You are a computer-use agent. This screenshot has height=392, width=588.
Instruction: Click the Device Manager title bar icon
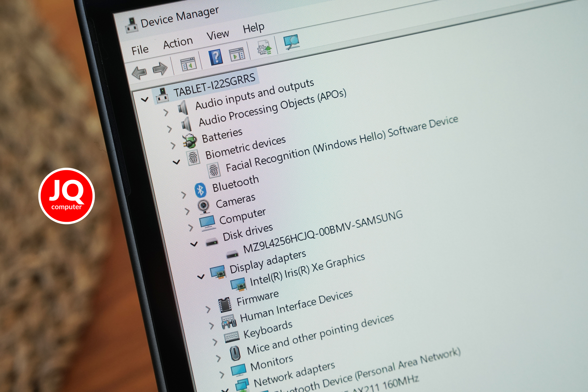pos(131,26)
